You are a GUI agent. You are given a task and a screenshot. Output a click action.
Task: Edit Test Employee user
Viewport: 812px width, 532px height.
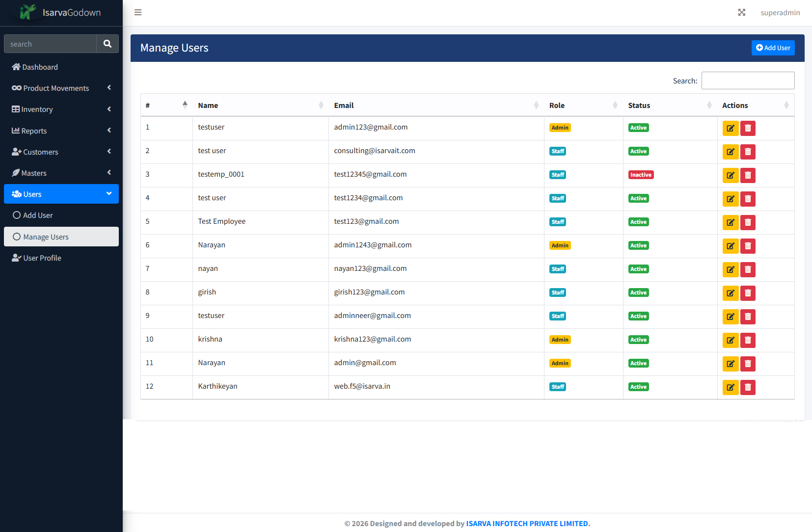731,222
